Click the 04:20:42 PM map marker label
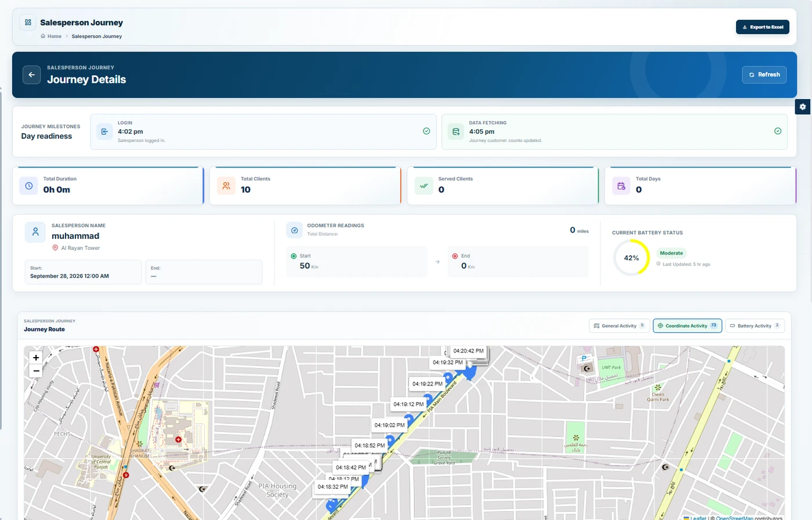The height and width of the screenshot is (520, 812). tap(468, 351)
